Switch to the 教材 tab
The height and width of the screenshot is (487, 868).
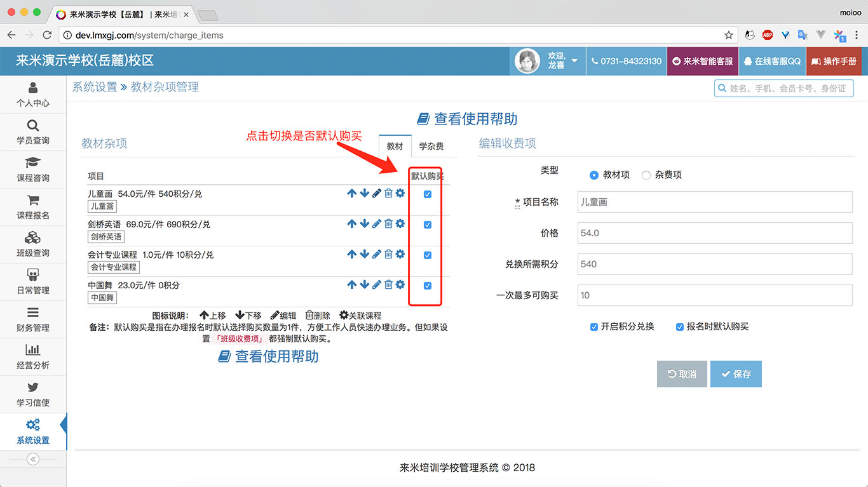(395, 145)
